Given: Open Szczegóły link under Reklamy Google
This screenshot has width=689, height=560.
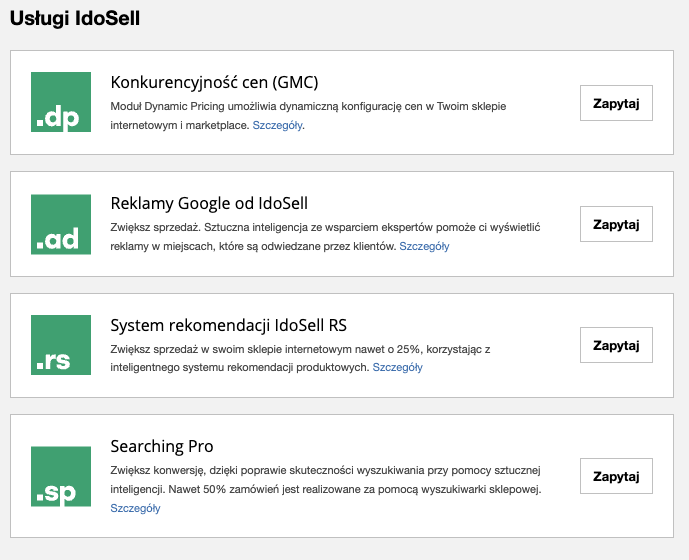Looking at the screenshot, I should pos(424,246).
